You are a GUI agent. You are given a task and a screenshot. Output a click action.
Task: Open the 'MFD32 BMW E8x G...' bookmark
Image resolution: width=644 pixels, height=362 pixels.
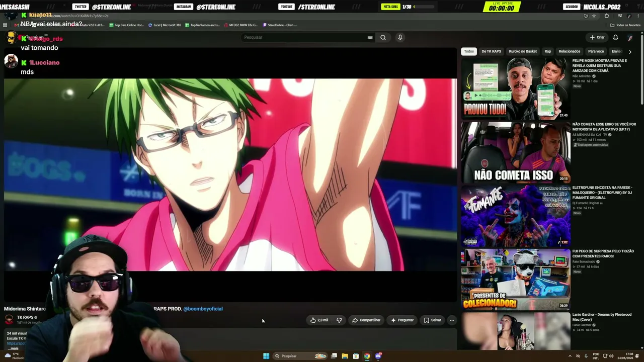[240, 25]
